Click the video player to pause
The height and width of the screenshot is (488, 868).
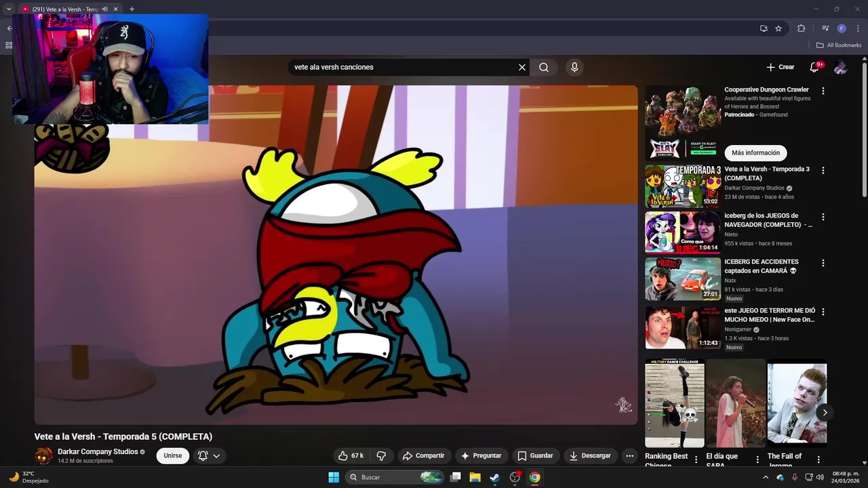point(336,255)
